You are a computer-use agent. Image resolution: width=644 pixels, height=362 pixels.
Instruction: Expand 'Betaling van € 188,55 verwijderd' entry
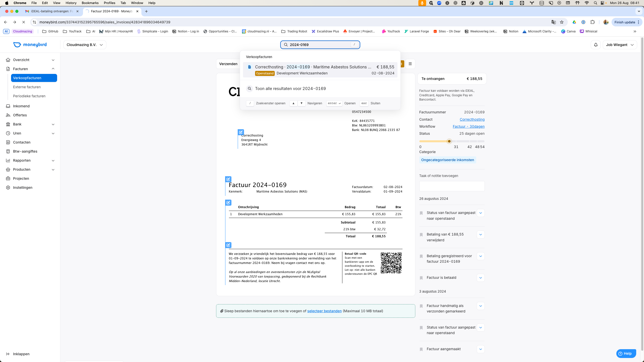(x=480, y=235)
